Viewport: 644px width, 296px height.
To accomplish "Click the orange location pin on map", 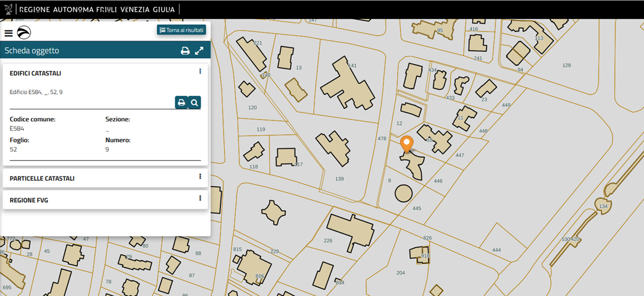I will pos(406,144).
